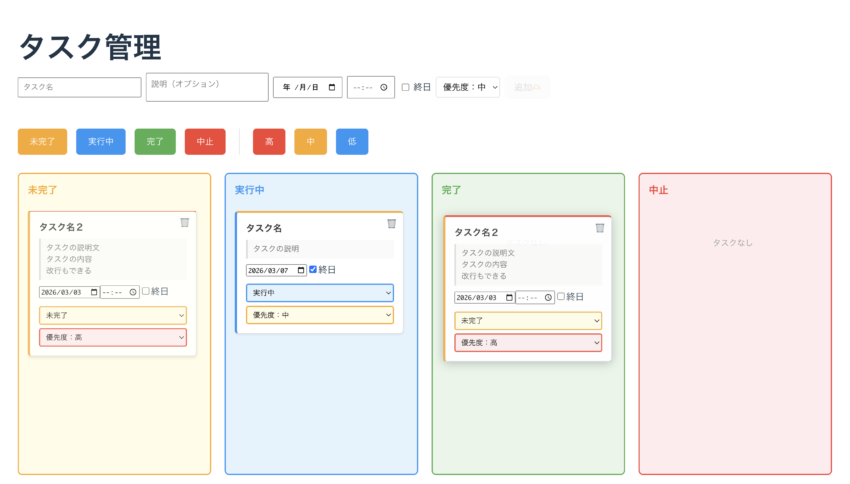
Task: Click the clock icon in the 未完了 card
Action: click(x=133, y=292)
